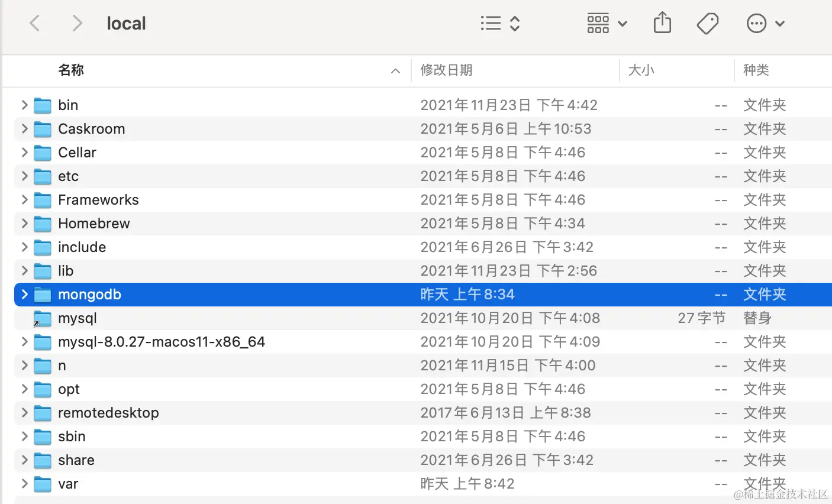Sort by the 修改日期 column
Image resolution: width=832 pixels, height=504 pixels.
(x=446, y=70)
